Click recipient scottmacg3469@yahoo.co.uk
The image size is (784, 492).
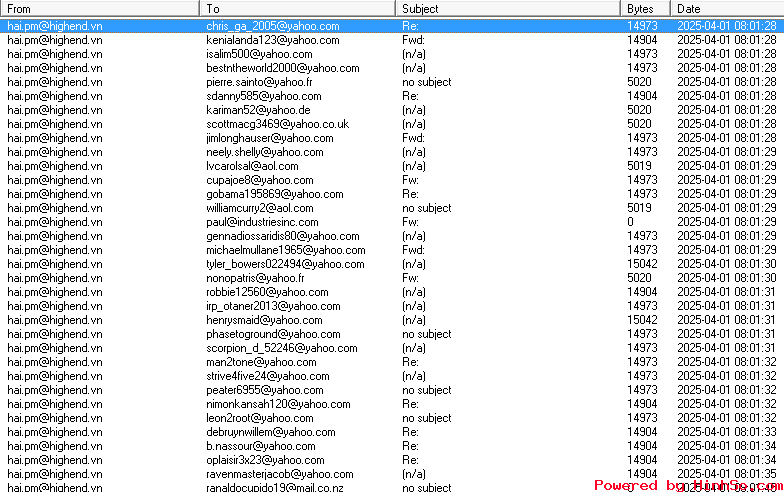(x=278, y=124)
